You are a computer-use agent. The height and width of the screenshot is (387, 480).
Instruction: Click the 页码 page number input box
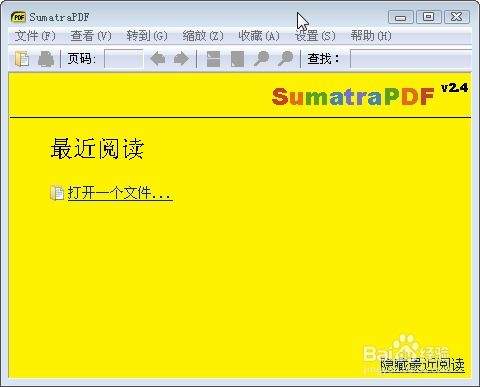coord(123,59)
